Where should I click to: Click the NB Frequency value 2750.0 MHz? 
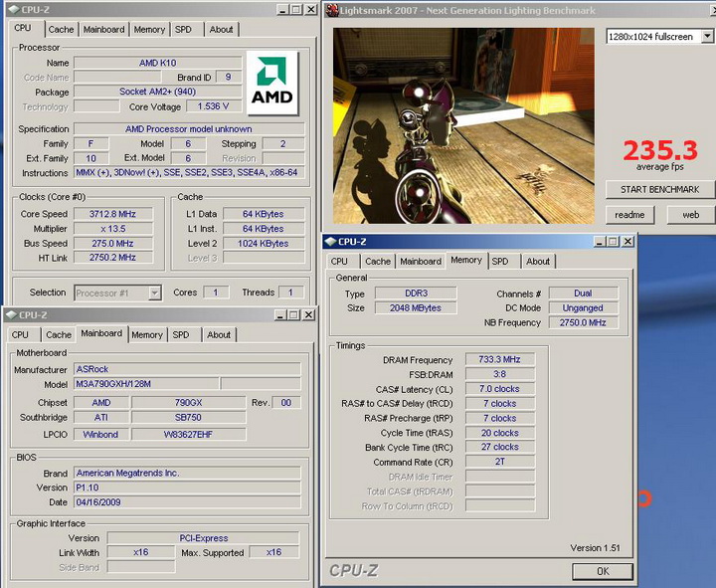pos(583,322)
